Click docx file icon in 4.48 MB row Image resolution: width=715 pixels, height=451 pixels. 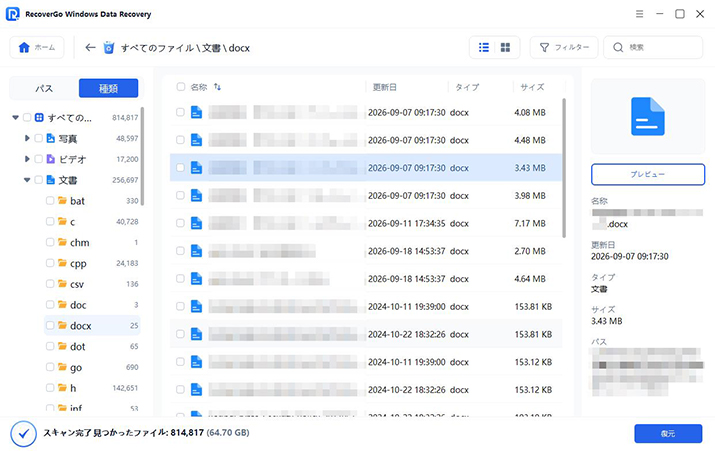pyautogui.click(x=197, y=140)
